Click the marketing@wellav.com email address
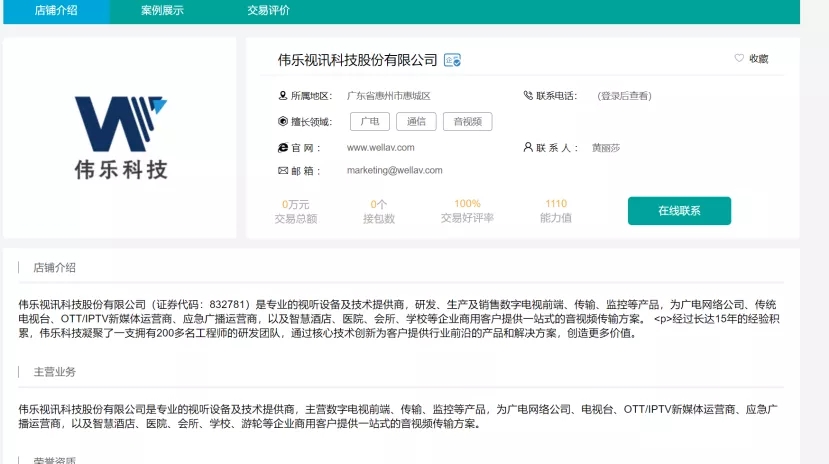This screenshot has height=464, width=829. click(x=394, y=171)
